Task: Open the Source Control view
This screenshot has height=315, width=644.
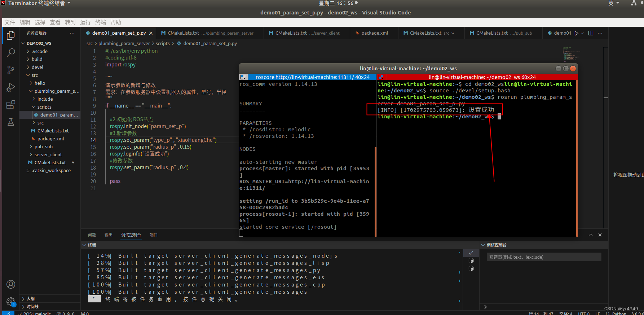Action: click(11, 70)
